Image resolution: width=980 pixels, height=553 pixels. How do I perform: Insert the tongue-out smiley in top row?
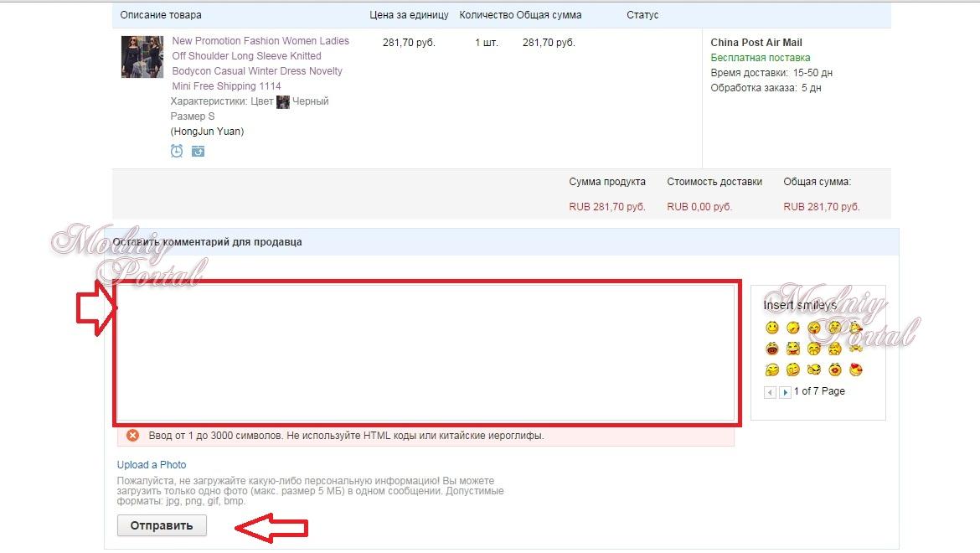pos(814,328)
